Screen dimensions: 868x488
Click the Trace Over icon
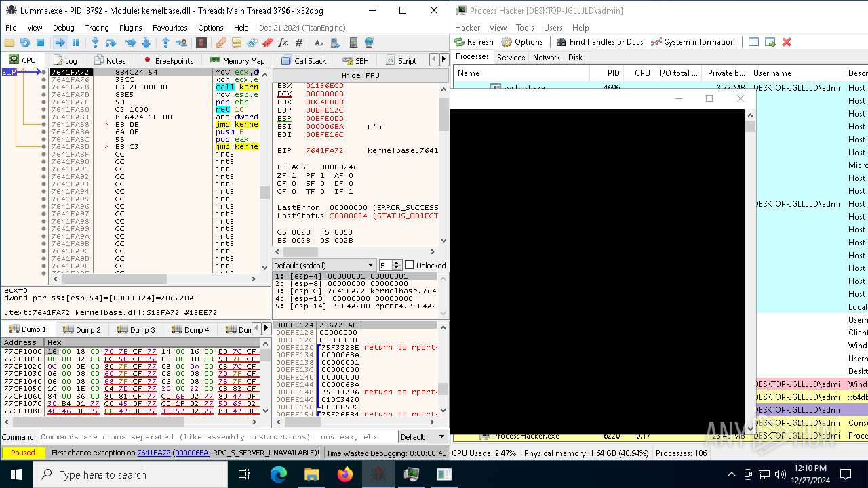coord(146,43)
